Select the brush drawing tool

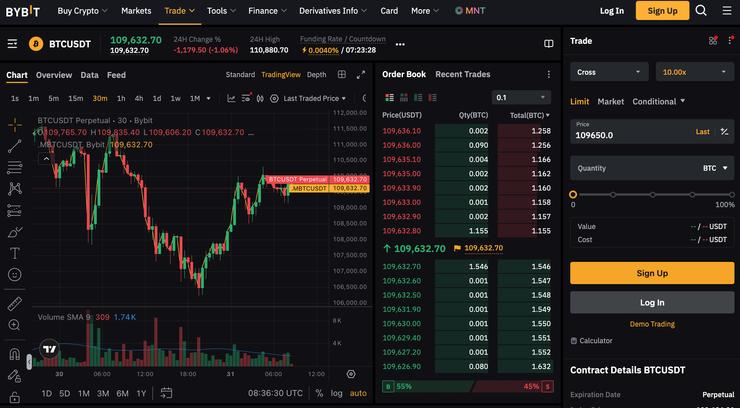(15, 232)
